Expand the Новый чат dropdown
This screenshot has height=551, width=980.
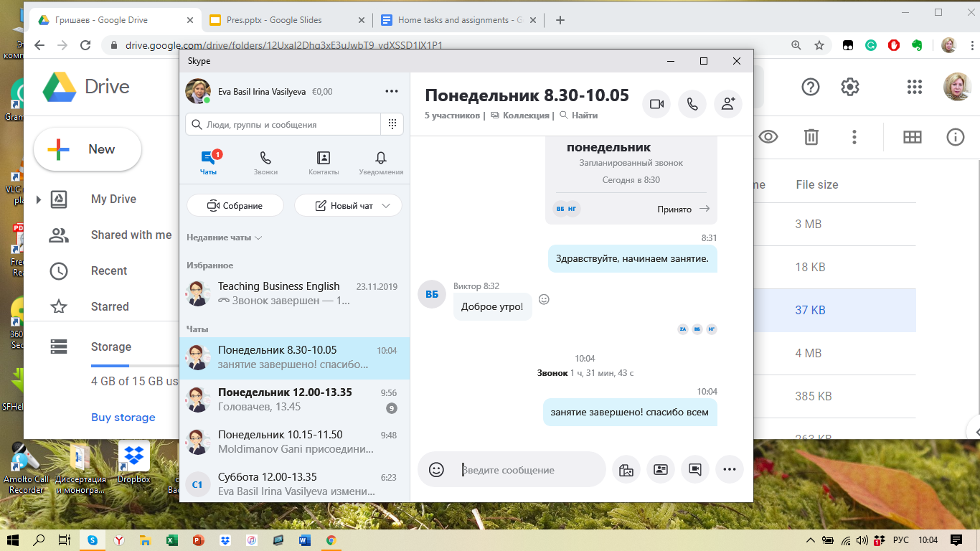[387, 206]
